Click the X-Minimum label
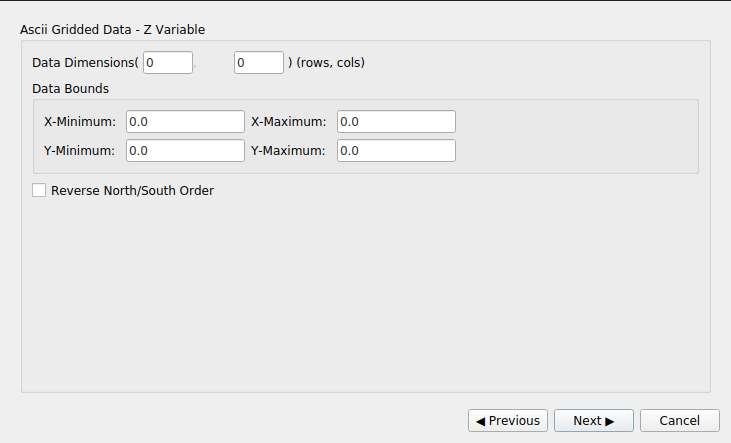 point(80,121)
